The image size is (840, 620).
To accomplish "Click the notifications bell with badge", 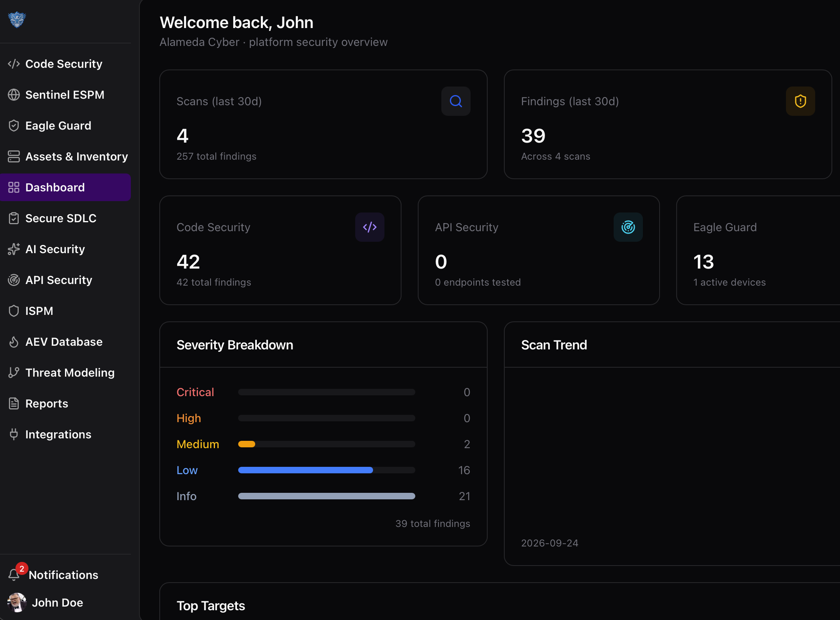I will 16,572.
